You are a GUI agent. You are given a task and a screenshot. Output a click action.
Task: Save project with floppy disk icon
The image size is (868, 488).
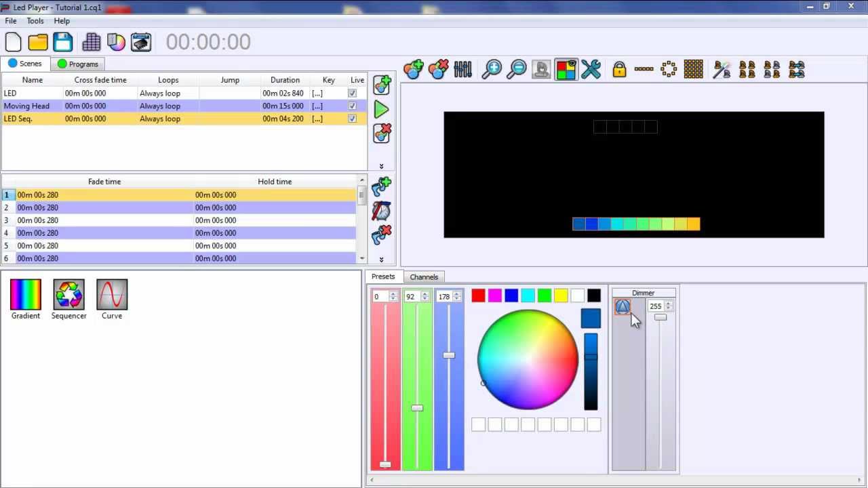click(63, 42)
